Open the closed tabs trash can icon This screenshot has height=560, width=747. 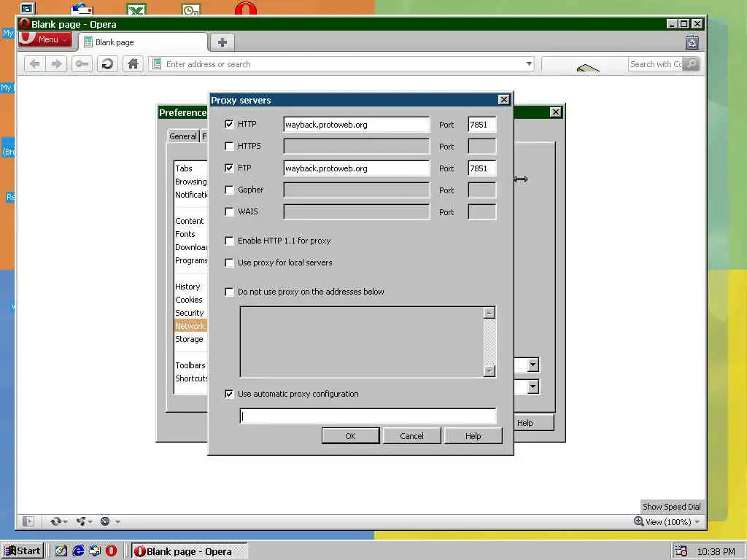point(692,42)
